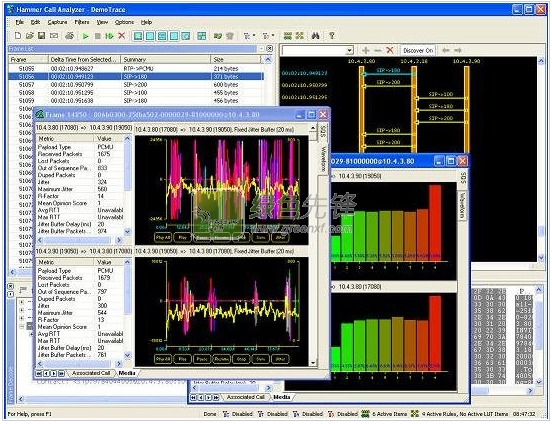Open the ladder diagram combo box dropdown
The image size is (552, 424).
[x=349, y=51]
